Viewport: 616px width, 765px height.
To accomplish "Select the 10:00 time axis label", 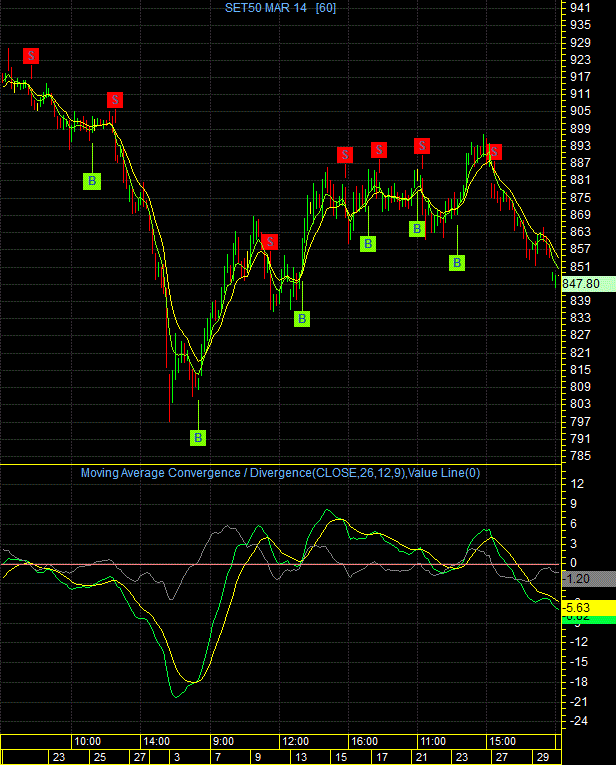I will pos(87,742).
